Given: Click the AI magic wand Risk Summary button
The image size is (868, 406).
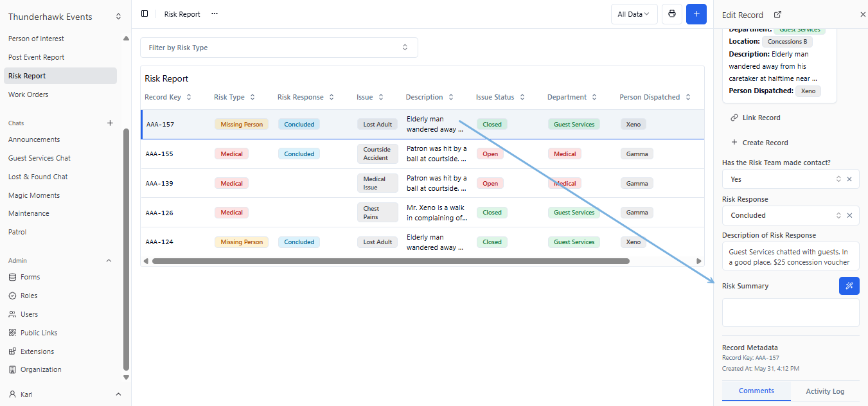Looking at the screenshot, I should (849, 286).
